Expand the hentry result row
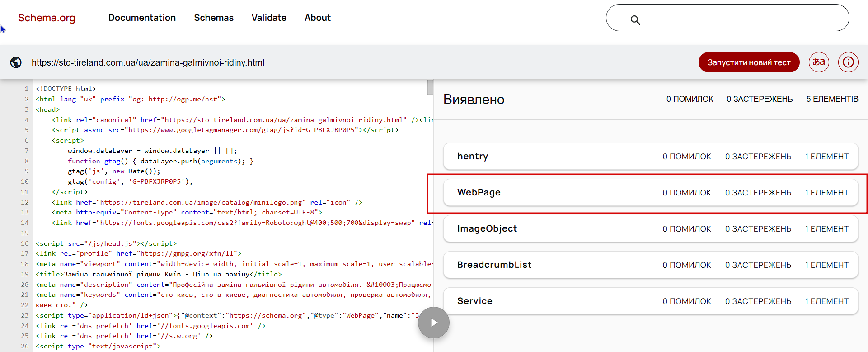Image resolution: width=868 pixels, height=352 pixels. 650,157
